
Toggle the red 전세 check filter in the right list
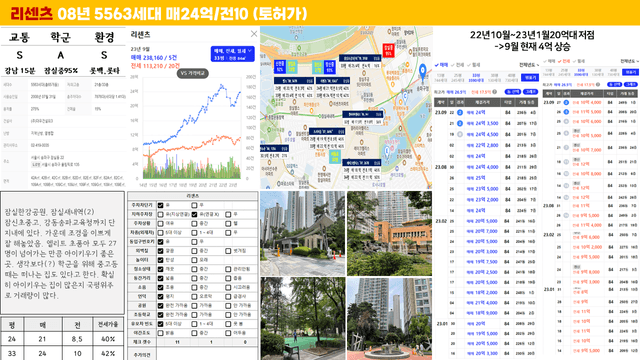tap(564, 61)
